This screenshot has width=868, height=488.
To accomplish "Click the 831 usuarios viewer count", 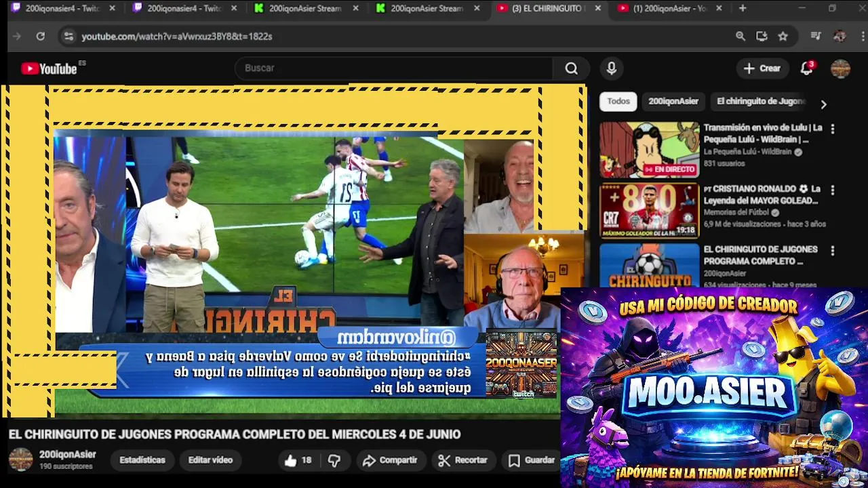I will 724,164.
